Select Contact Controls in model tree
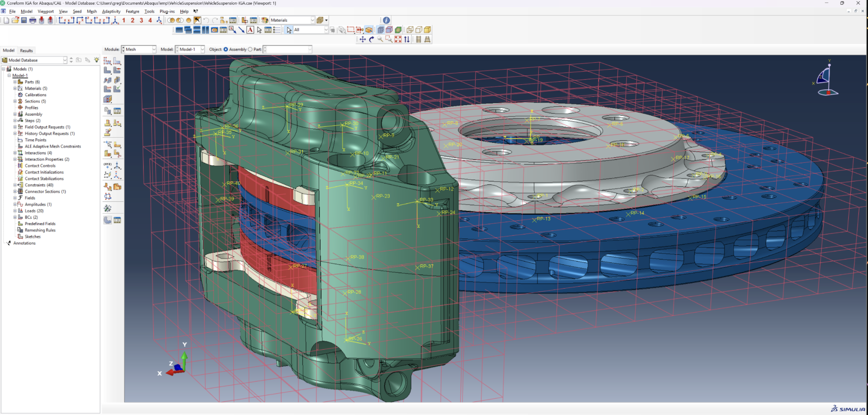Image resolution: width=868 pixels, height=415 pixels. [40, 166]
